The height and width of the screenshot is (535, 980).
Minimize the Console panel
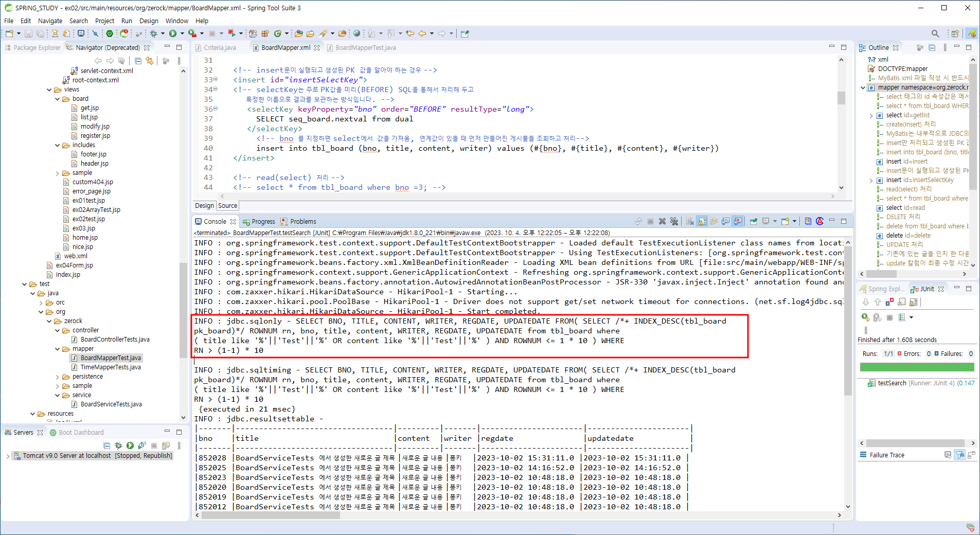point(832,220)
